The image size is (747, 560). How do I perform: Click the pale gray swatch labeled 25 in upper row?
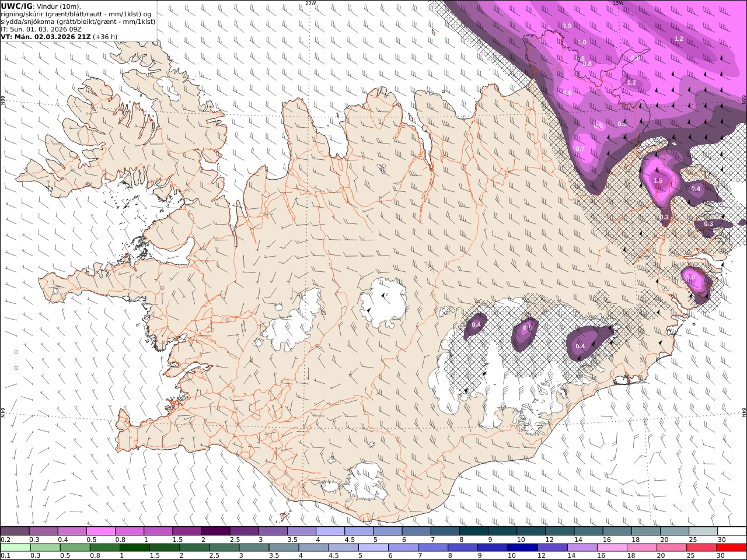703,531
